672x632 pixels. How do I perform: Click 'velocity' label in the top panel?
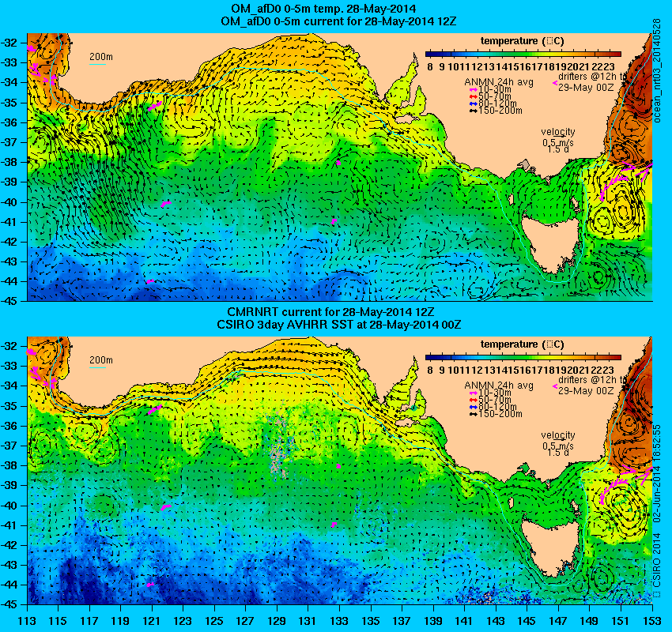(x=558, y=132)
